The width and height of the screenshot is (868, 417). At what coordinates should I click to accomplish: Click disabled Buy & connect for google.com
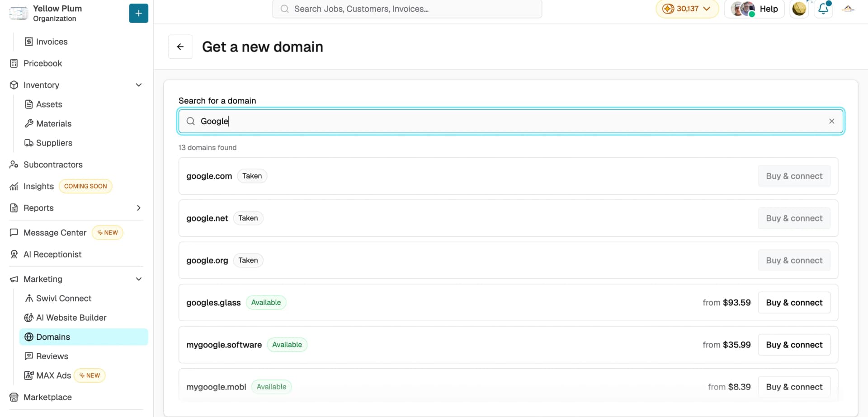click(794, 176)
